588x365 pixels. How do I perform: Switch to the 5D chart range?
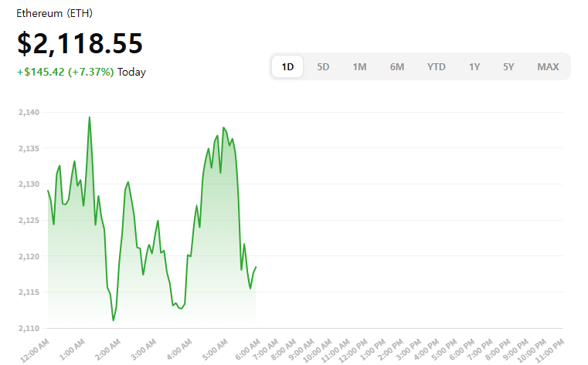click(323, 66)
